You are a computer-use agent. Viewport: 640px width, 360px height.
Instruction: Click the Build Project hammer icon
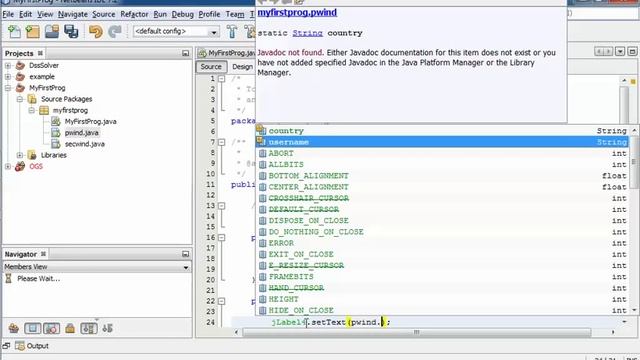pyautogui.click(x=232, y=31)
